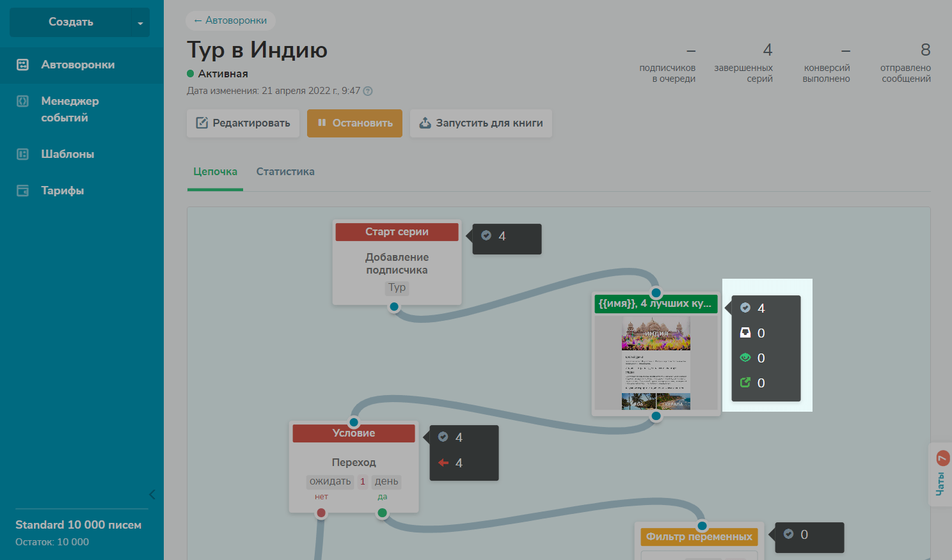The height and width of the screenshot is (560, 952).
Task: Click the delivered inbox icon in email stats
Action: pos(745,332)
